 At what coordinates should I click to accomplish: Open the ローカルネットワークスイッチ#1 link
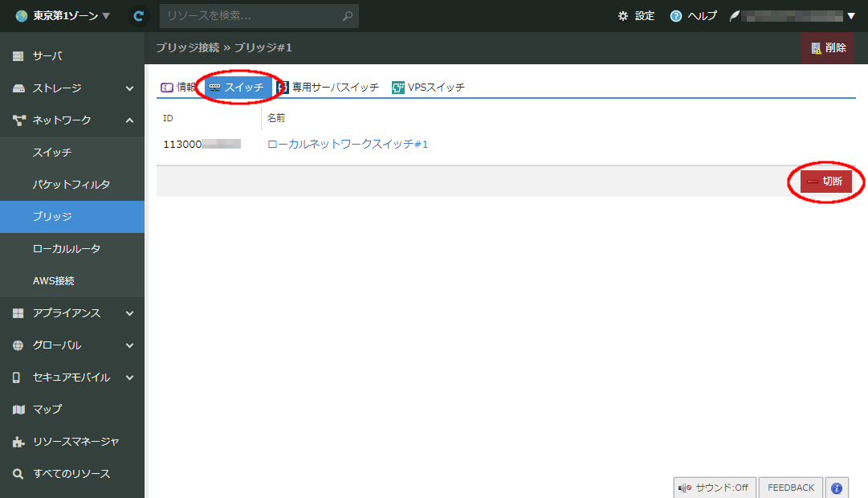coord(347,144)
